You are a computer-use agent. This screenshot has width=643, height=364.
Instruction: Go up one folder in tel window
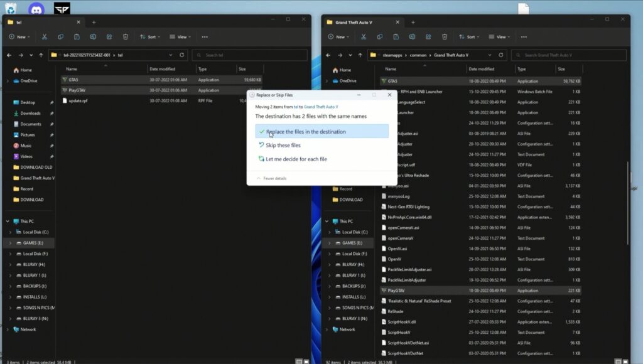[41, 55]
